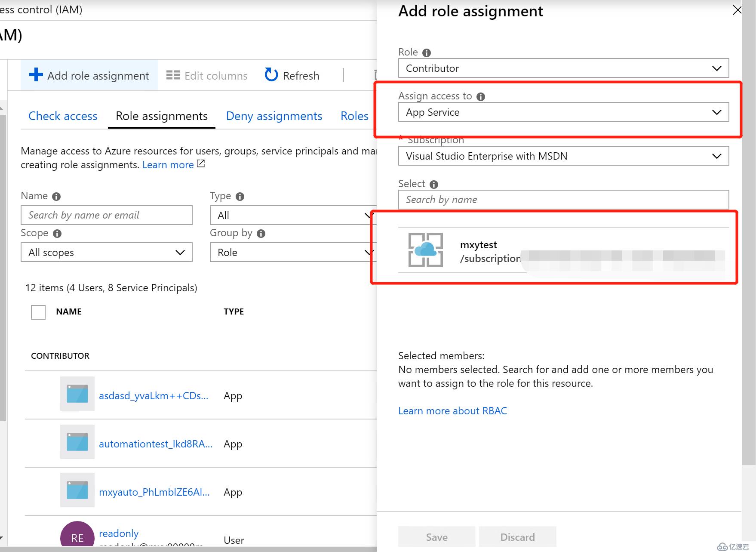This screenshot has width=756, height=552.
Task: Click the CONTRIBUTOR group heading
Action: pyautogui.click(x=60, y=356)
